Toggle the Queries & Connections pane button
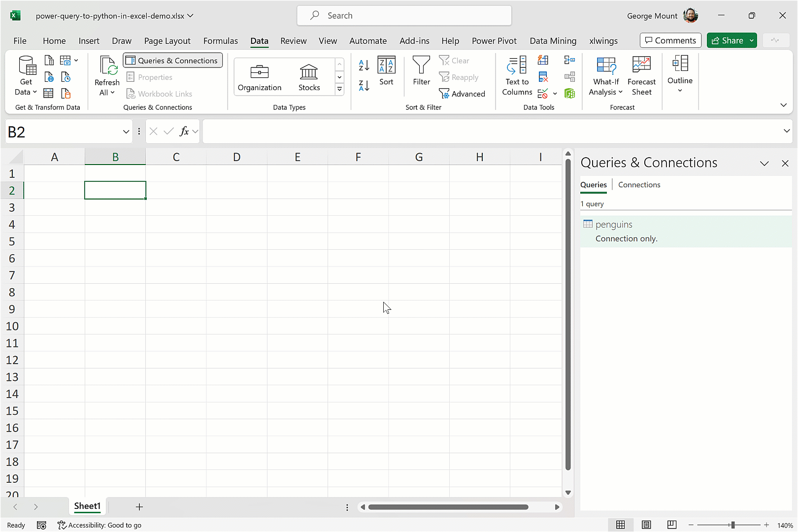This screenshot has width=798, height=532. click(x=172, y=61)
